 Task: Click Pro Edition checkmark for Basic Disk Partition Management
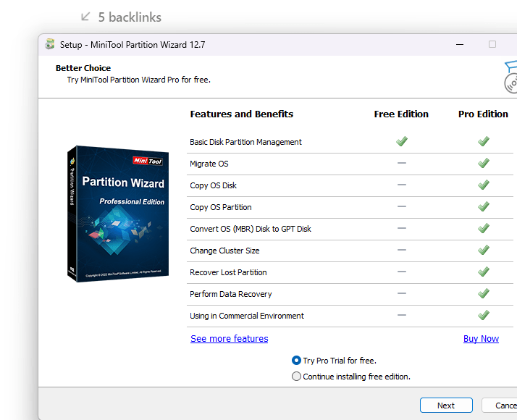[x=484, y=141]
